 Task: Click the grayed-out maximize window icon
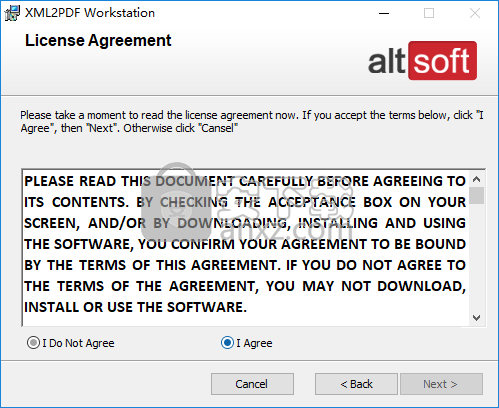[429, 13]
